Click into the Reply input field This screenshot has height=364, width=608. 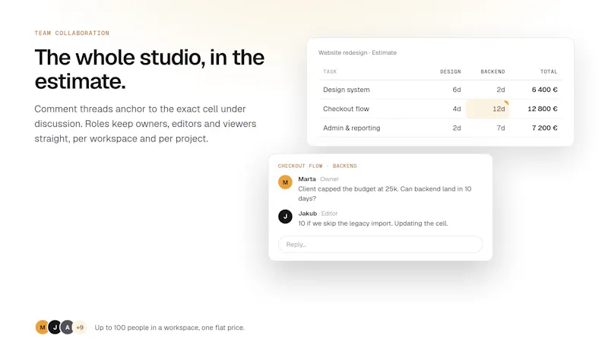(x=381, y=244)
